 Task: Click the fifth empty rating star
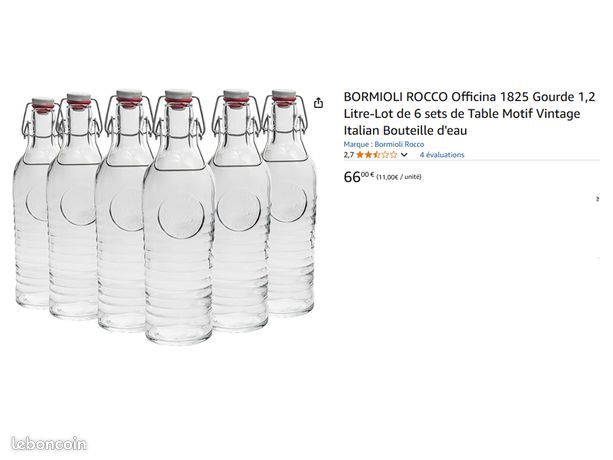pos(393,155)
